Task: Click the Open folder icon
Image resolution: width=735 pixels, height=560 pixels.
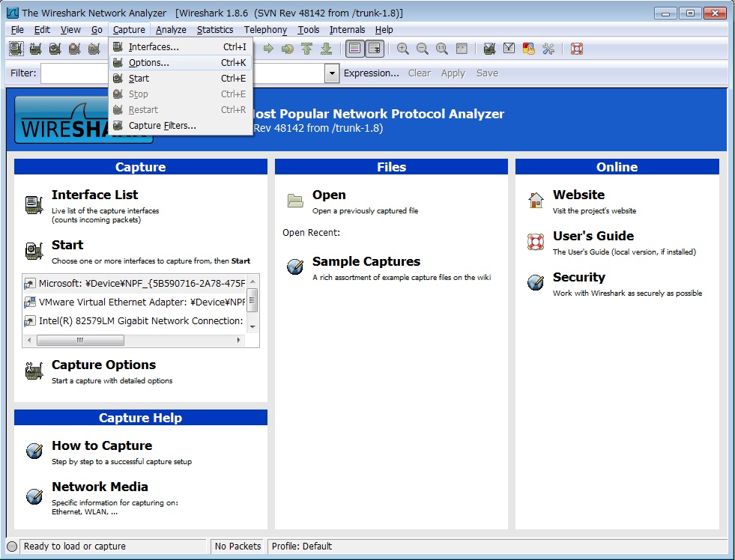Action: 295,201
